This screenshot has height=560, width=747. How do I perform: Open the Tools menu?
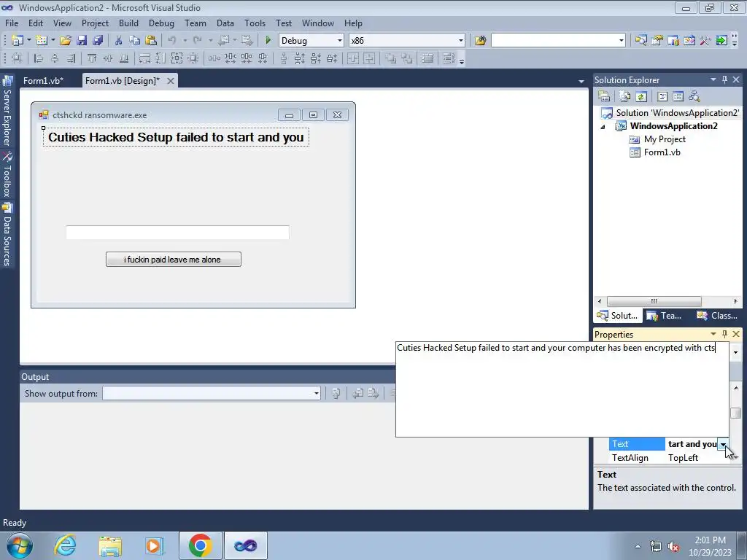pos(255,23)
